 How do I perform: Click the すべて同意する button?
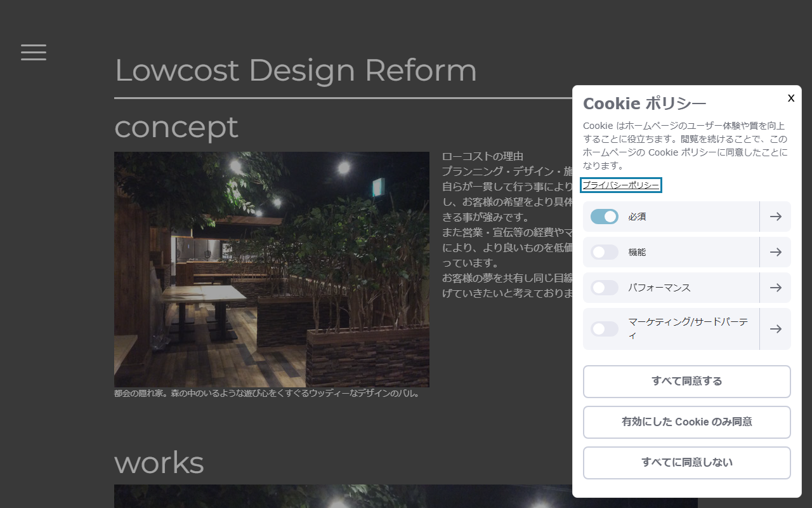687,382
